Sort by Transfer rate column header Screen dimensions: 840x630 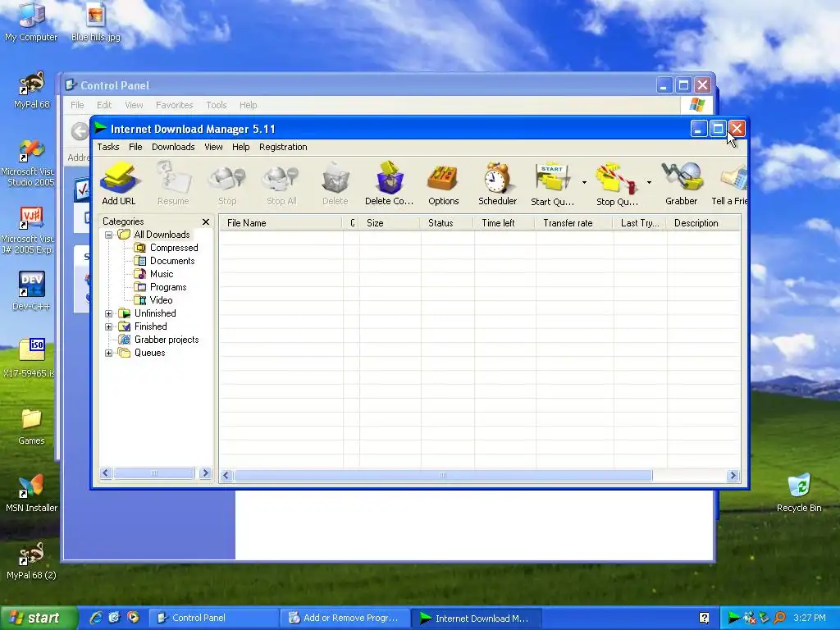click(x=573, y=223)
